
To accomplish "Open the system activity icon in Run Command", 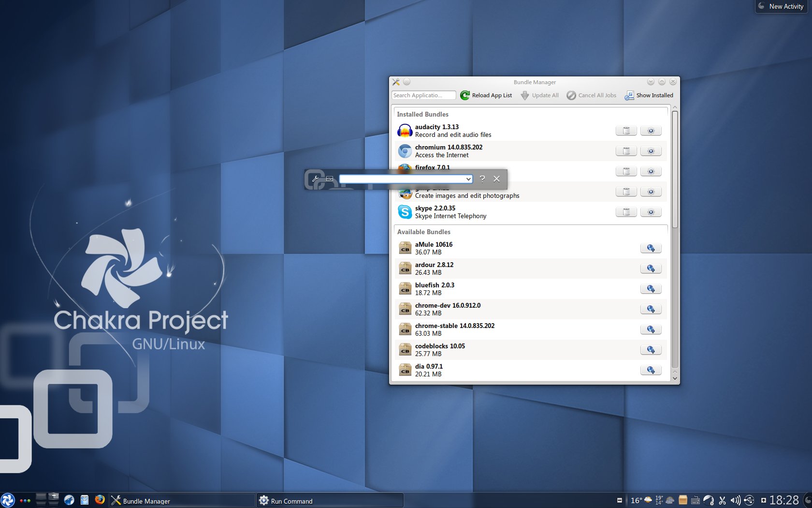I will click(x=330, y=179).
